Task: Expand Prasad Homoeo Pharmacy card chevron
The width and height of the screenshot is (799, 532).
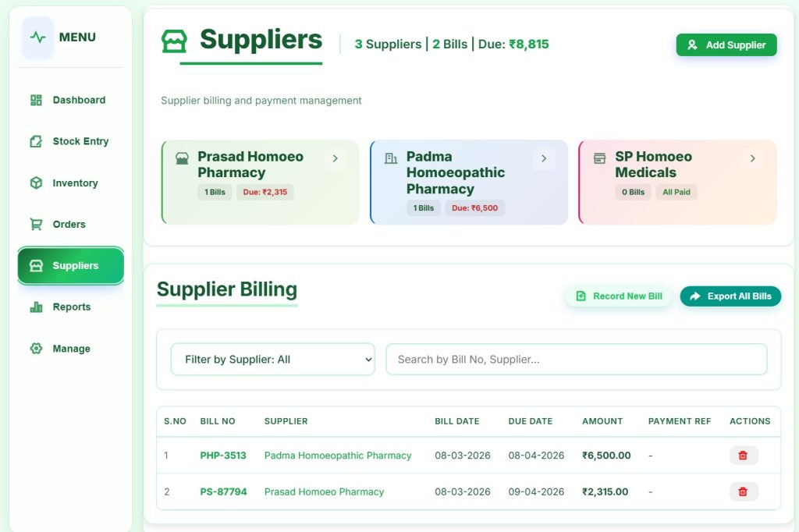Action: [x=336, y=159]
